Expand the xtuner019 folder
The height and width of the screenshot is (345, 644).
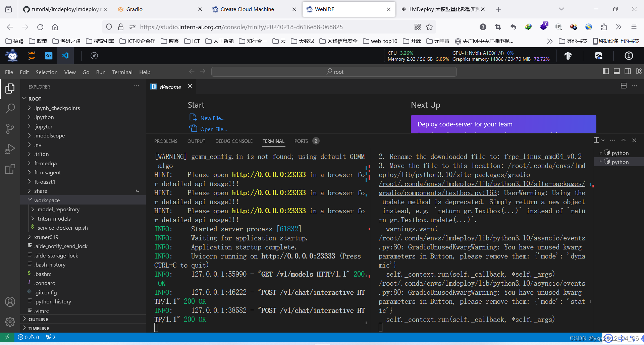[46, 237]
